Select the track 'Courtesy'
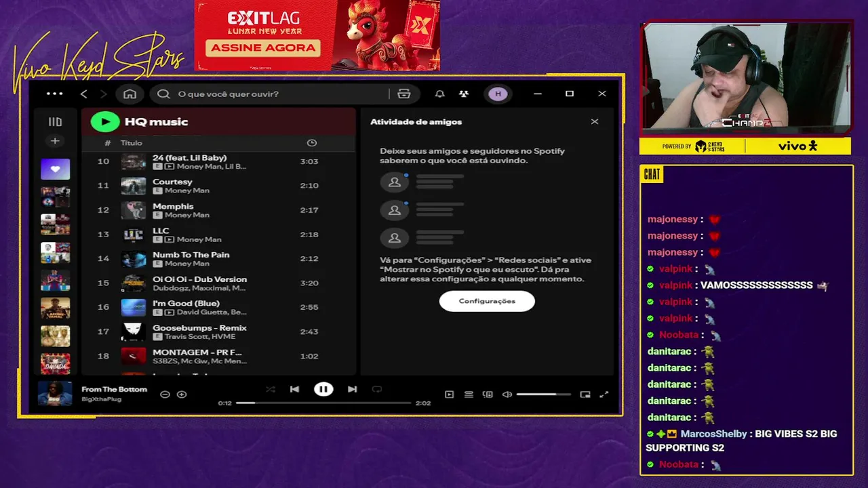This screenshot has width=868, height=488. [218, 186]
